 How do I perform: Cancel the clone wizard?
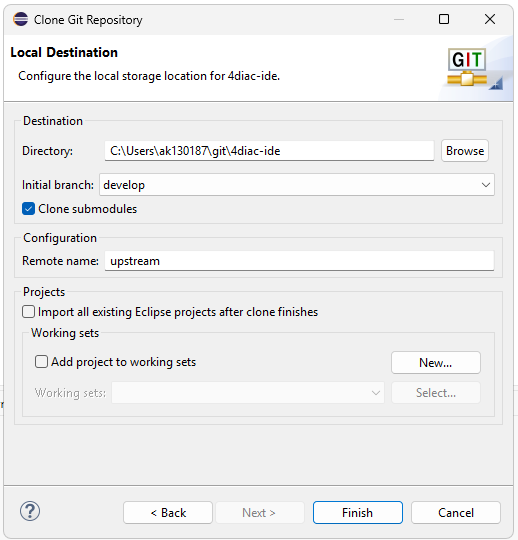[456, 513]
